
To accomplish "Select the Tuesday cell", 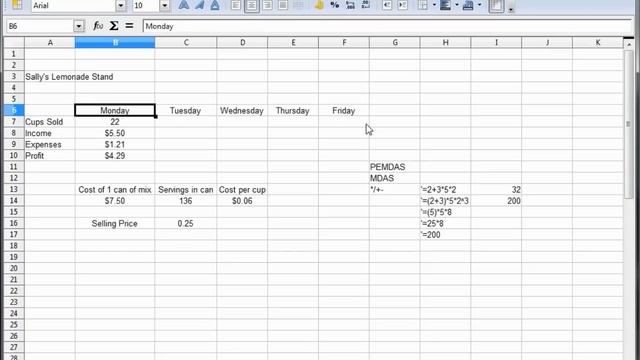I will click(x=186, y=111).
